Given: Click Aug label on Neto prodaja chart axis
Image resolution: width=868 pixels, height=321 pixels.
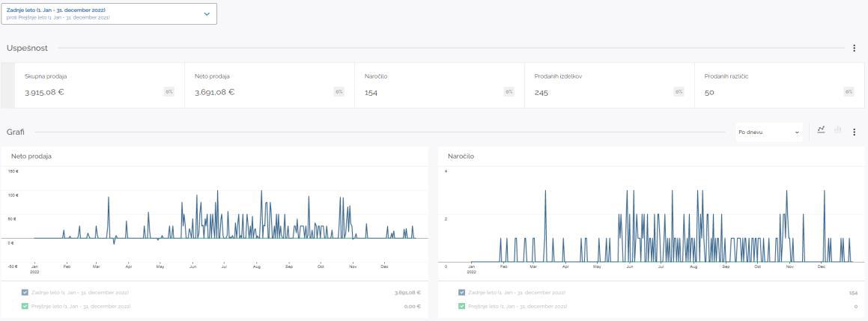Looking at the screenshot, I should click(256, 267).
